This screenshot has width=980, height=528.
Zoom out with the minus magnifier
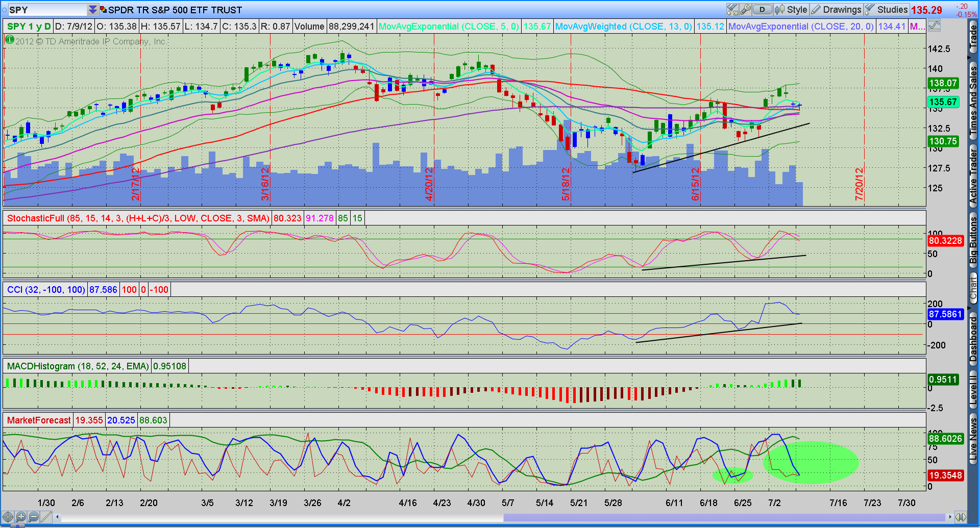tap(34, 517)
